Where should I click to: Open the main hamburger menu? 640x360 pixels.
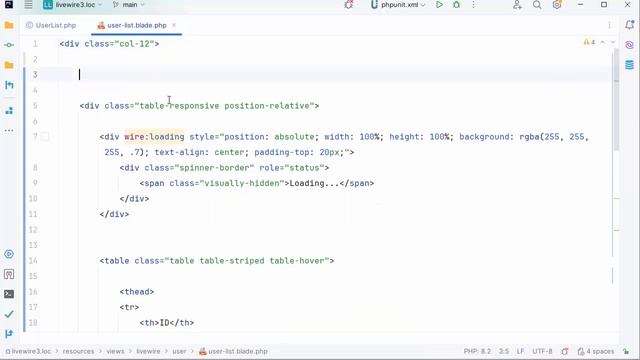pos(28,5)
